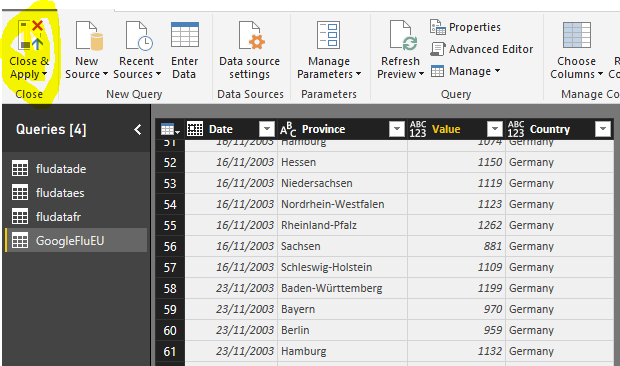The height and width of the screenshot is (366, 620).
Task: Collapse the Queries pane
Action: click(138, 129)
